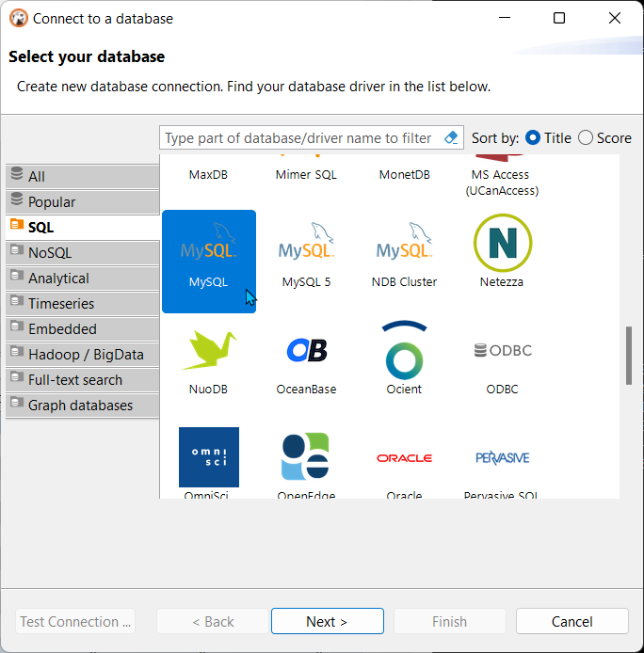Image resolution: width=644 pixels, height=653 pixels.
Task: Click the Next button
Action: (x=327, y=621)
